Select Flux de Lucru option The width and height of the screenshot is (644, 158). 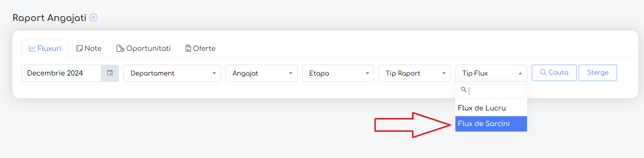pyautogui.click(x=491, y=108)
